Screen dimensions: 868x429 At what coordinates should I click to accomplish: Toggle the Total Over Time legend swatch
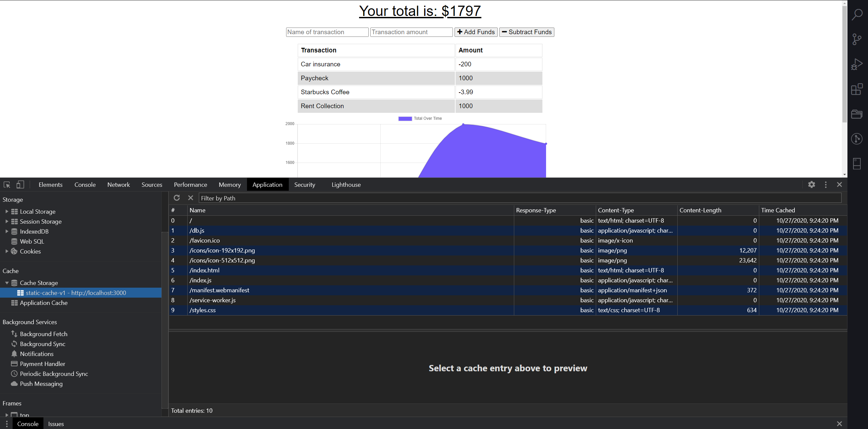pyautogui.click(x=405, y=118)
